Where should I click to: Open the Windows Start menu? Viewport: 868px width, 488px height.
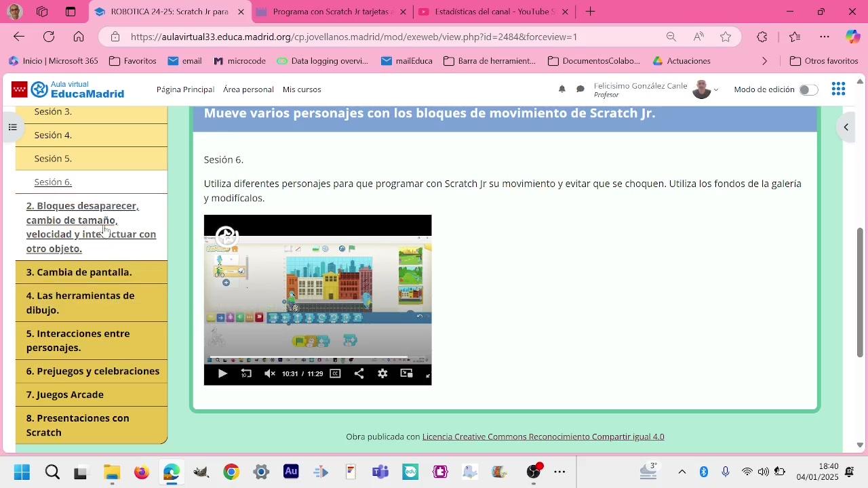[22, 472]
